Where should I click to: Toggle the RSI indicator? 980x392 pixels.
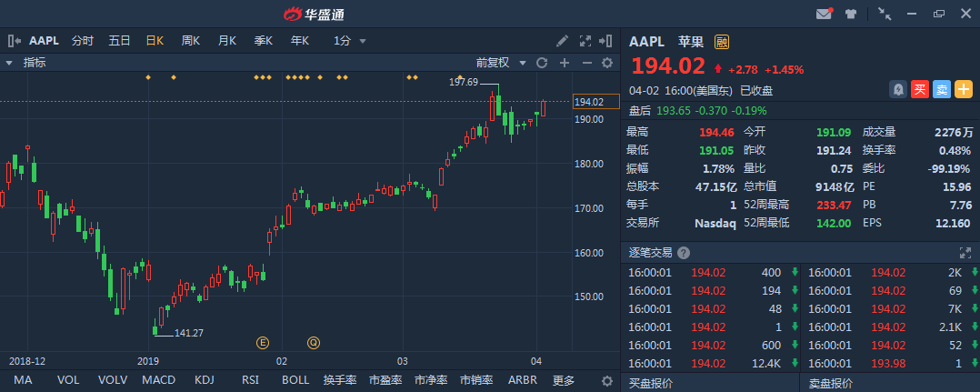251,380
